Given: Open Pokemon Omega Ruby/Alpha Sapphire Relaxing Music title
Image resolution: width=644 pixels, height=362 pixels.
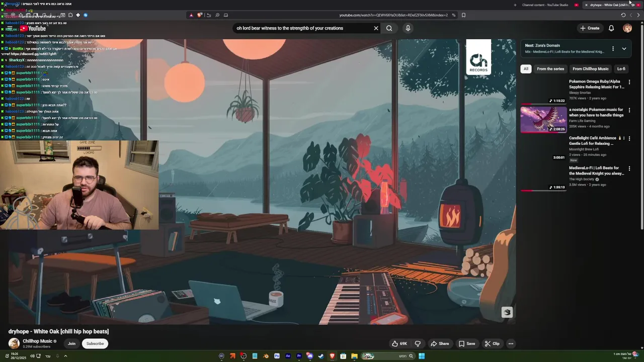Looking at the screenshot, I should pyautogui.click(x=596, y=84).
